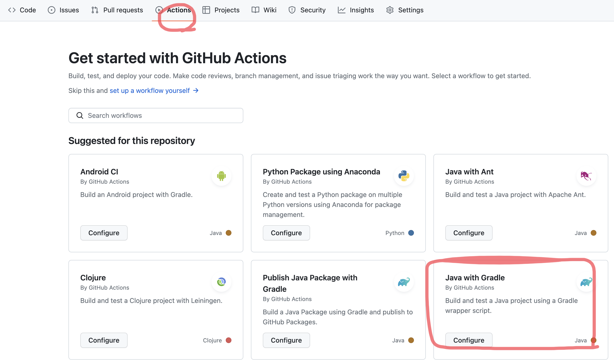
Task: Click Publish Java Package Gradle elephant icon
Action: click(x=404, y=282)
